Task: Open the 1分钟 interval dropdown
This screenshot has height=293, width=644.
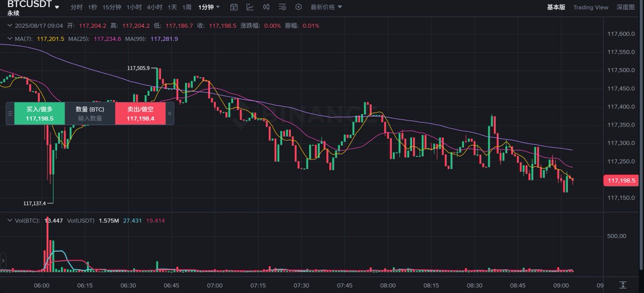Action: [209, 7]
